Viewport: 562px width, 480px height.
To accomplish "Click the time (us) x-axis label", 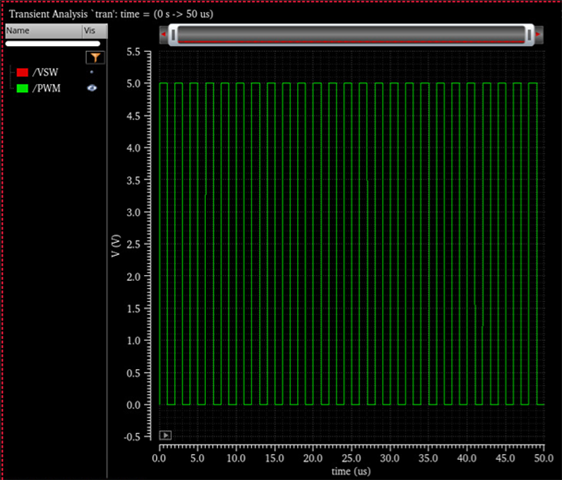I will point(351,471).
